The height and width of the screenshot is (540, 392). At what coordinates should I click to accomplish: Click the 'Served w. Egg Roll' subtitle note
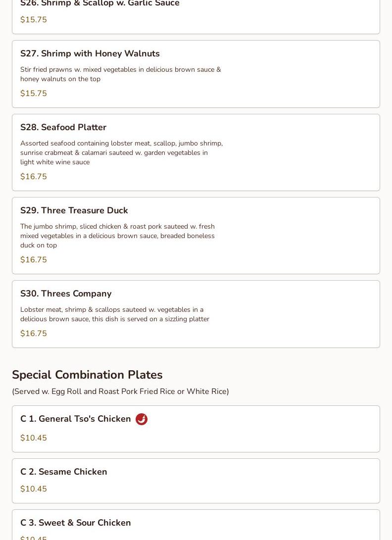121,392
